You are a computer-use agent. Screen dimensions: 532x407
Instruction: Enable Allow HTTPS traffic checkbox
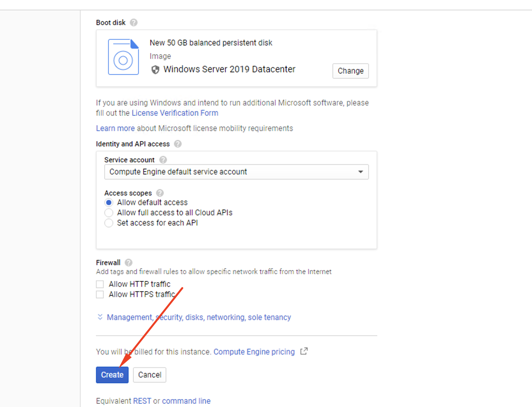click(100, 294)
